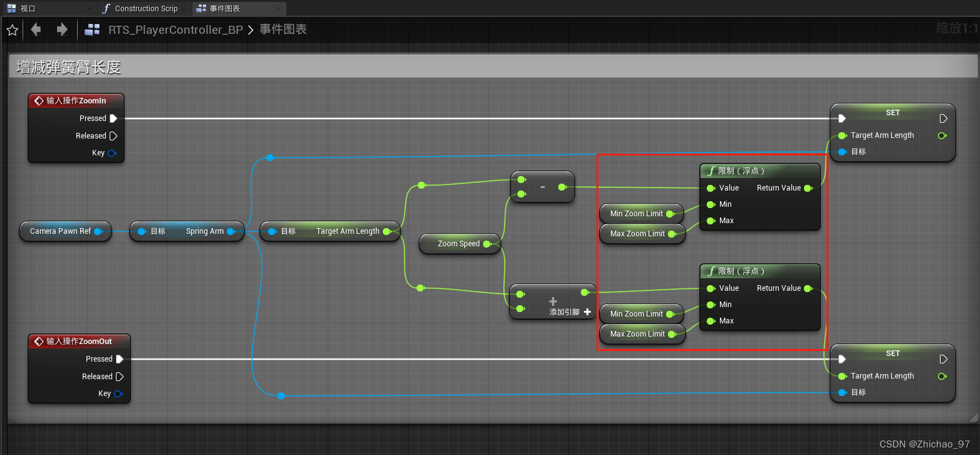Click the Min input pin on upper clamp node
The image size is (980, 455).
[x=711, y=204]
